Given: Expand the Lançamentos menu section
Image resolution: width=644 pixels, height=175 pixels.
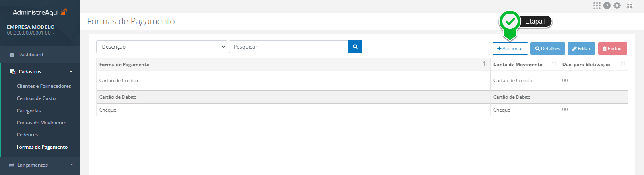Looking at the screenshot, I should coord(40,165).
